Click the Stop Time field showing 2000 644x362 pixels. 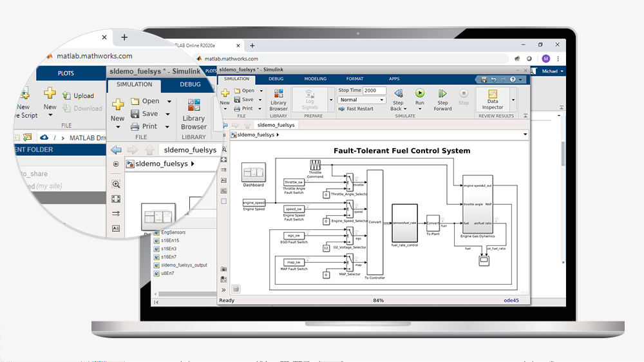coord(374,90)
